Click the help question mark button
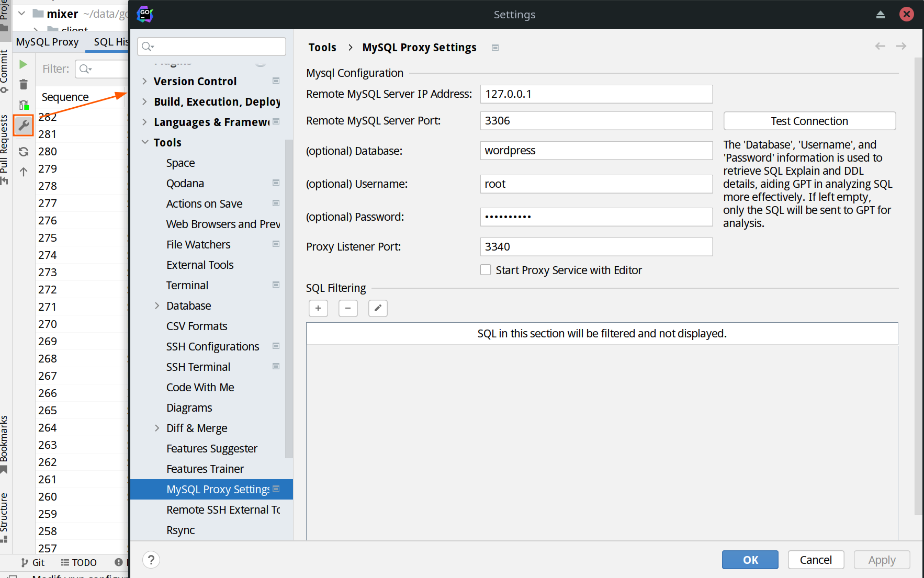 click(x=151, y=560)
